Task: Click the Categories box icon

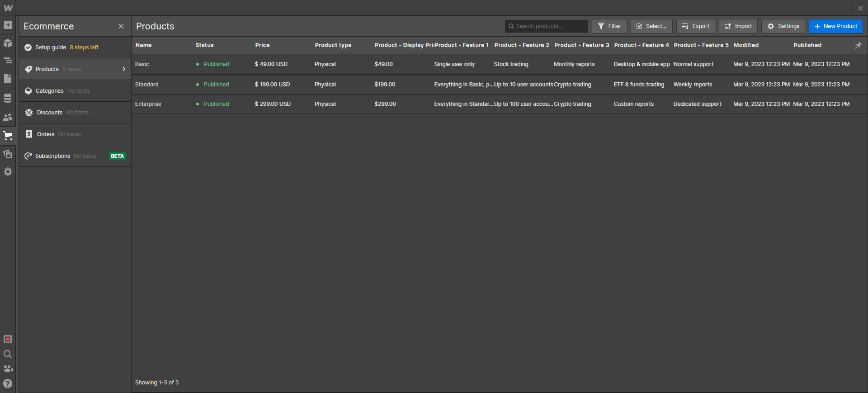Action: click(28, 91)
